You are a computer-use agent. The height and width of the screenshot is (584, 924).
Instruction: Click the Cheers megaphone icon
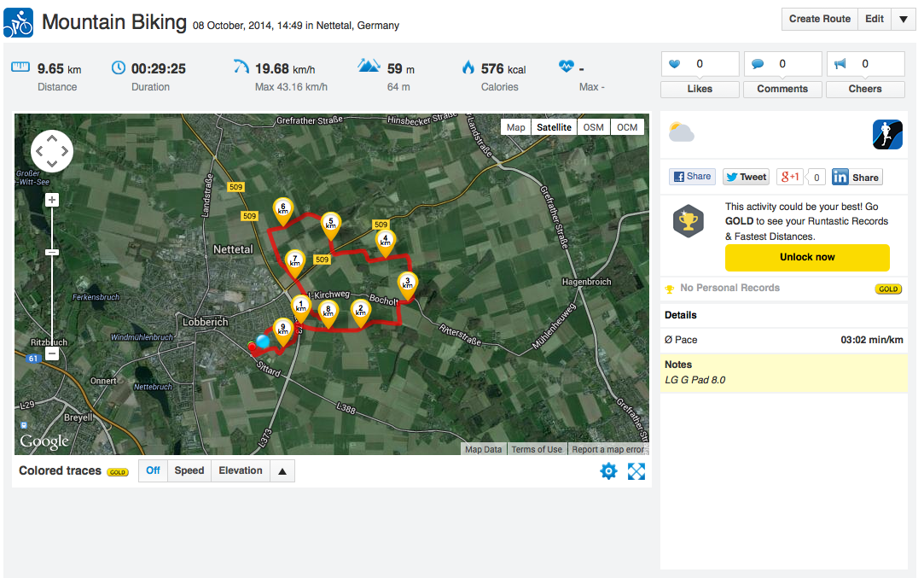tap(840, 64)
